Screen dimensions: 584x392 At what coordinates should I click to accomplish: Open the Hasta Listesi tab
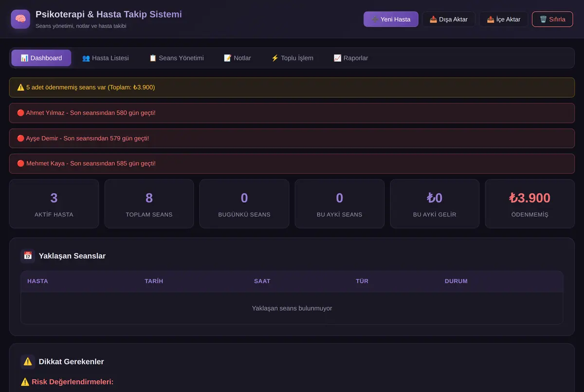point(106,58)
